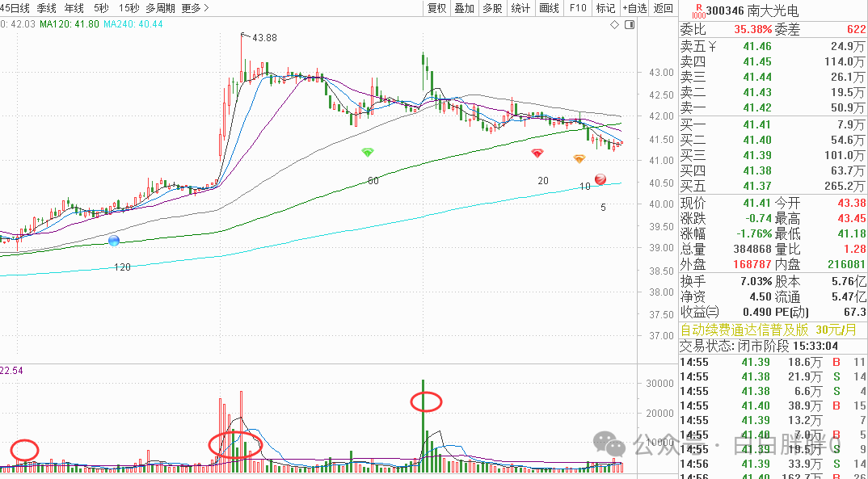Switch to 季线 period tab
This screenshot has height=479, width=868.
coord(47,8)
